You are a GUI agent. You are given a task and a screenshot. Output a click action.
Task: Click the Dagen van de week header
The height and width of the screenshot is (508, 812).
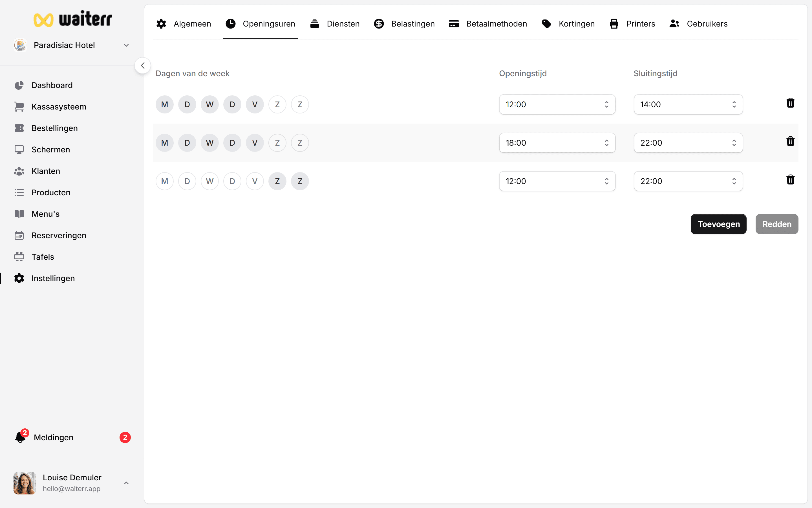193,74
